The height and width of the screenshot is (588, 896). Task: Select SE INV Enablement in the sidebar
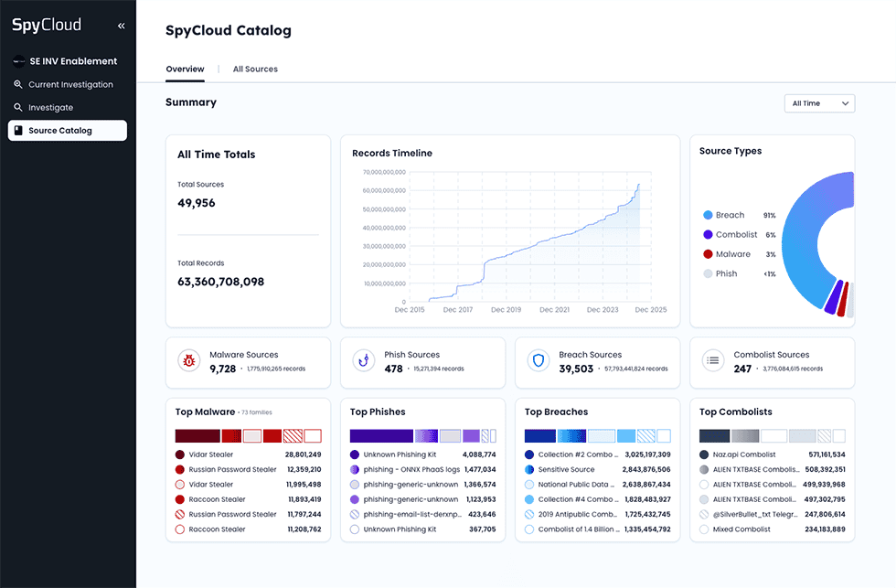[x=68, y=61]
